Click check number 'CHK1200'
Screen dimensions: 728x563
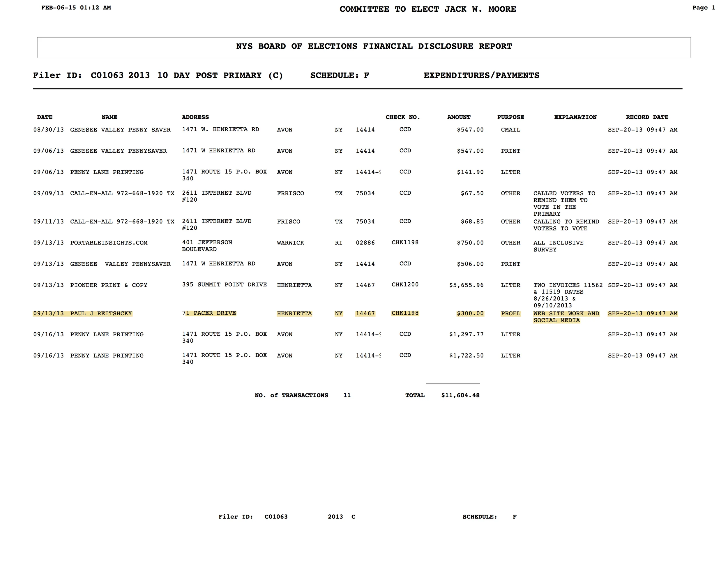405,285
